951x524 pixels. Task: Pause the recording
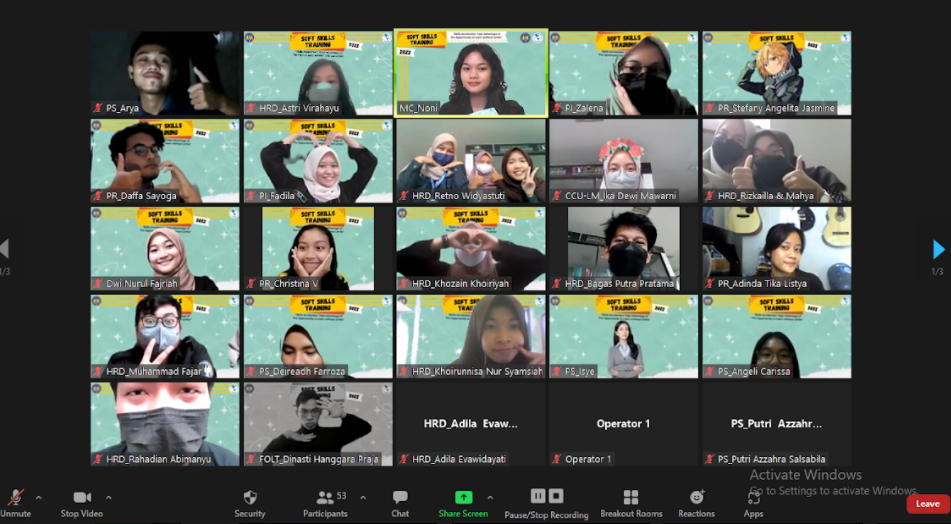tap(537, 496)
